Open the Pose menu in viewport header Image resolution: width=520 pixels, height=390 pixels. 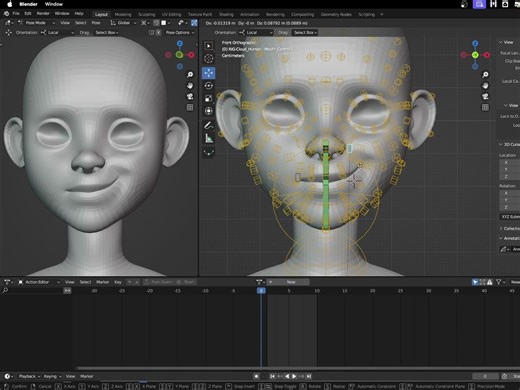click(x=96, y=23)
